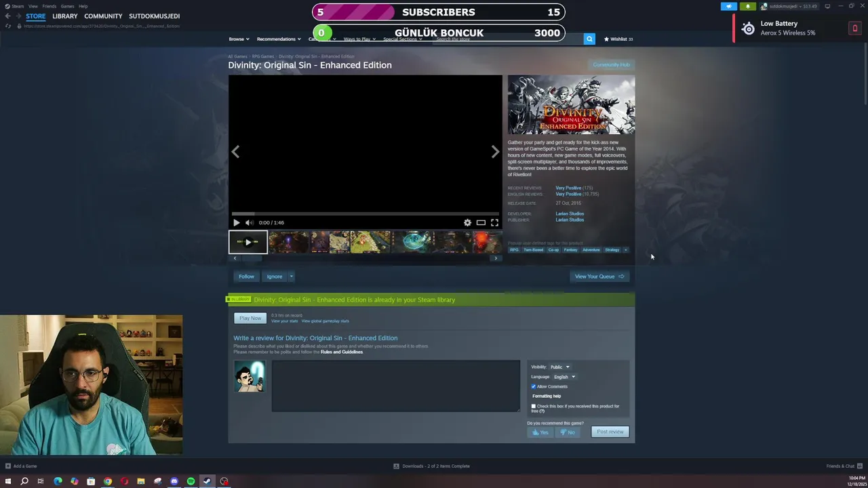Expand the Special Sections dropdown

[x=403, y=39]
